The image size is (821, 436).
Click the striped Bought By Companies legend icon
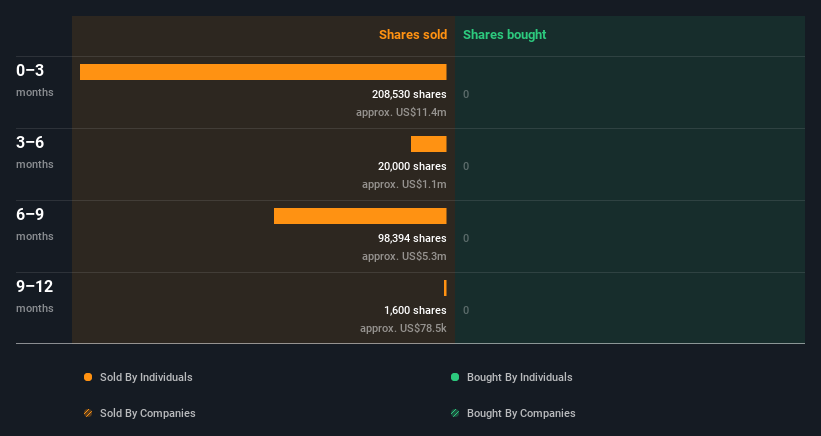pos(455,413)
